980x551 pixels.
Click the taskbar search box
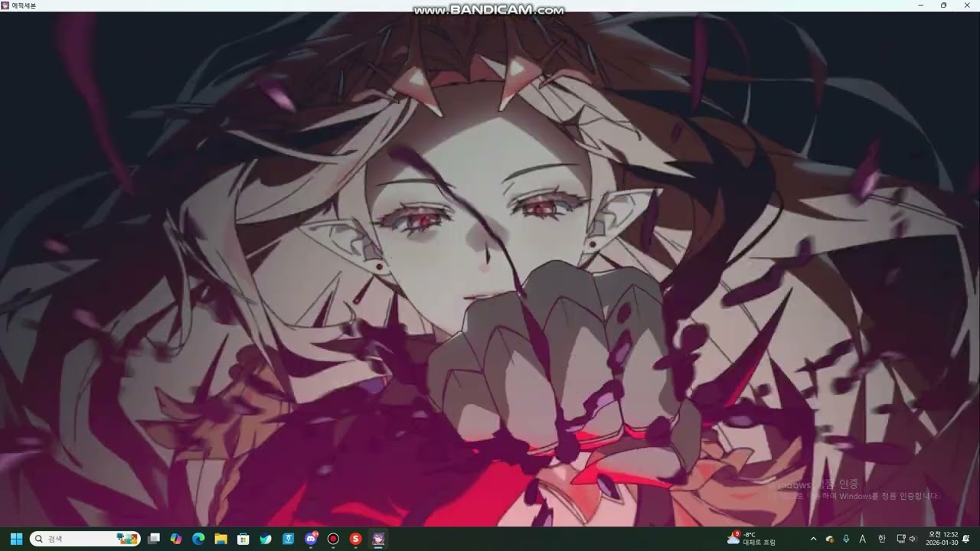point(85,539)
